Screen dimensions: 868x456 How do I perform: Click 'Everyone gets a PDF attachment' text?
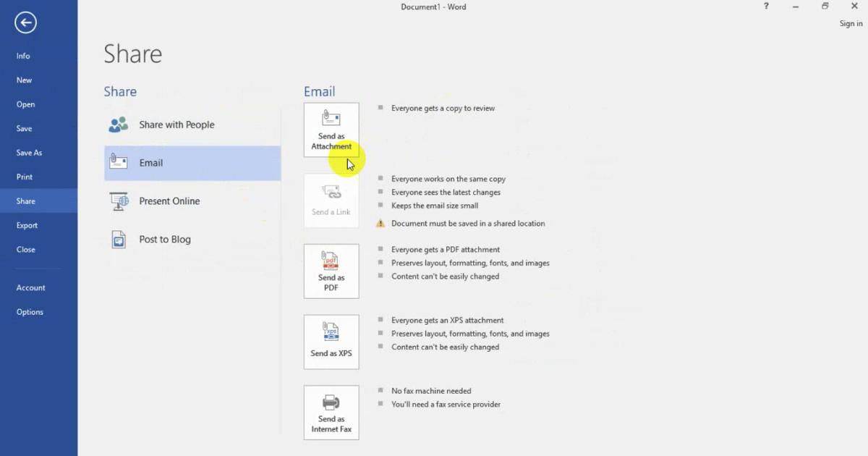446,250
